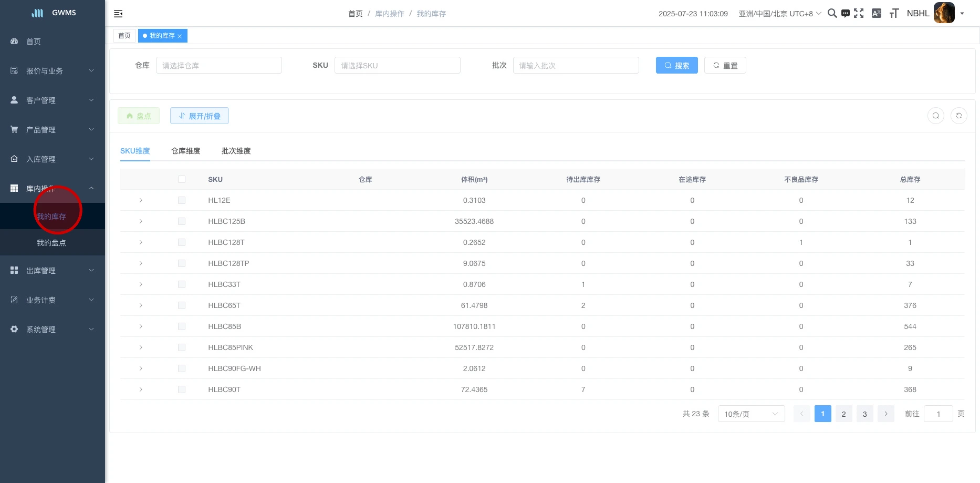Select the checkbox for HLBC125B row
The image size is (980, 483).
[182, 221]
